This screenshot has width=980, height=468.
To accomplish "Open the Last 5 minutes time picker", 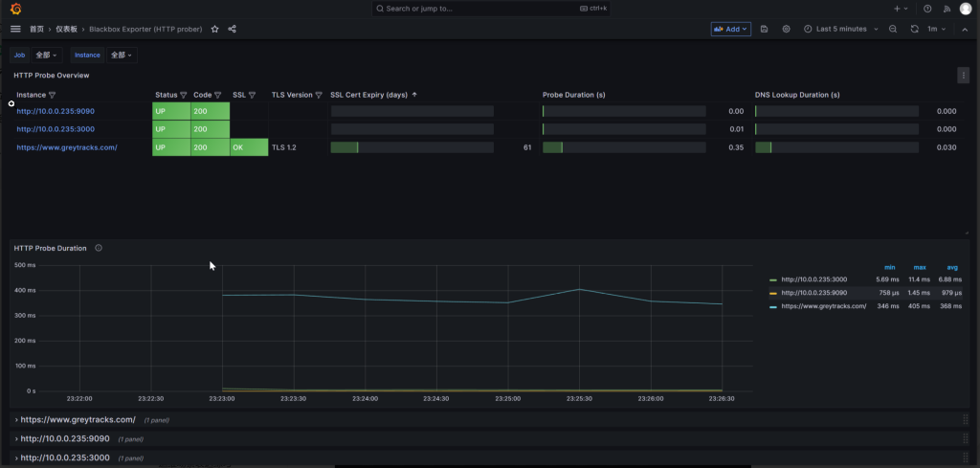I will point(841,30).
